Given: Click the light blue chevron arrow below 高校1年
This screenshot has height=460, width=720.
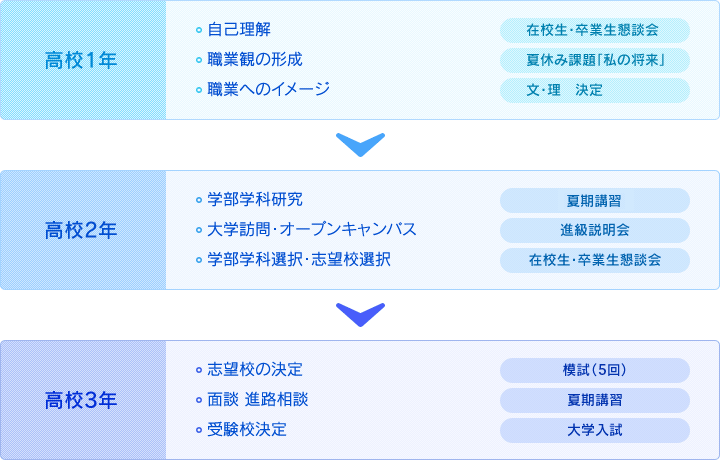Looking at the screenshot, I should [360, 145].
